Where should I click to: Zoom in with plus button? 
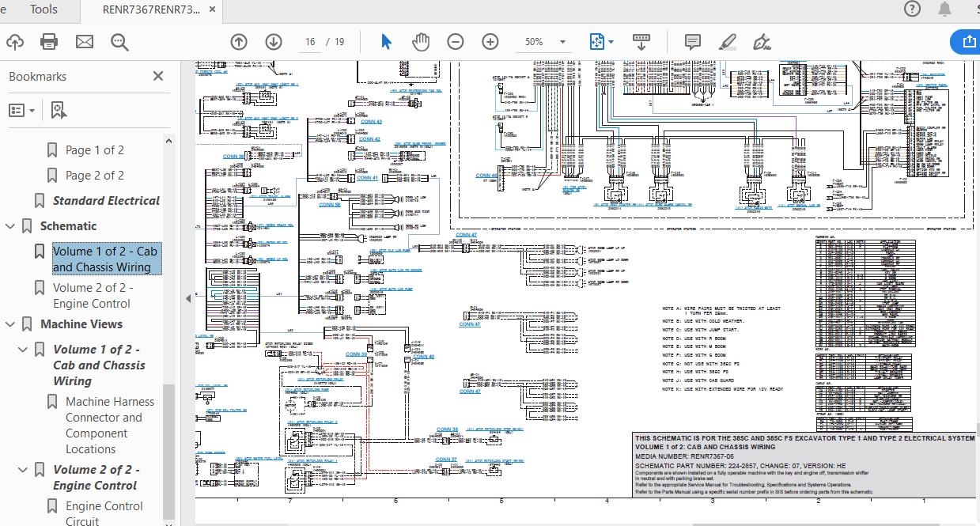tap(490, 42)
